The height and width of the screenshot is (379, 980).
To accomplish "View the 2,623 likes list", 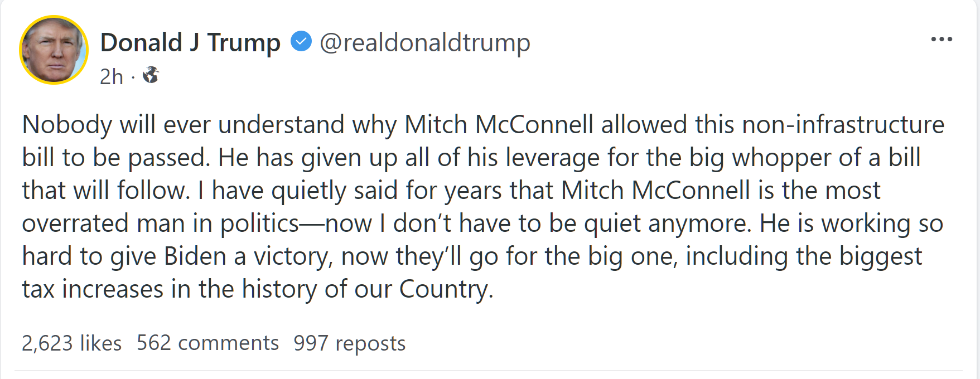I will point(71,343).
